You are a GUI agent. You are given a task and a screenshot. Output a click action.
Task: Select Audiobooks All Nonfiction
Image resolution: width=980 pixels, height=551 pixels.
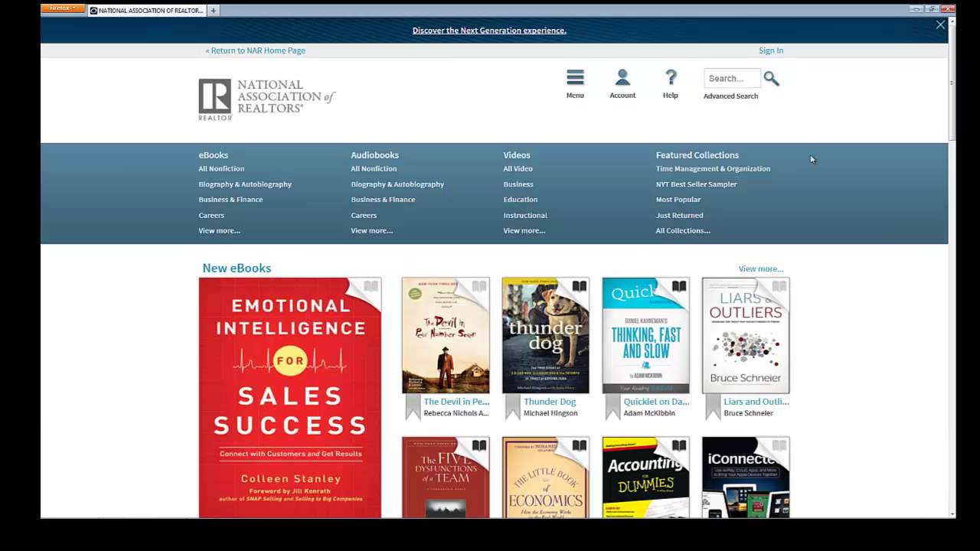(374, 168)
